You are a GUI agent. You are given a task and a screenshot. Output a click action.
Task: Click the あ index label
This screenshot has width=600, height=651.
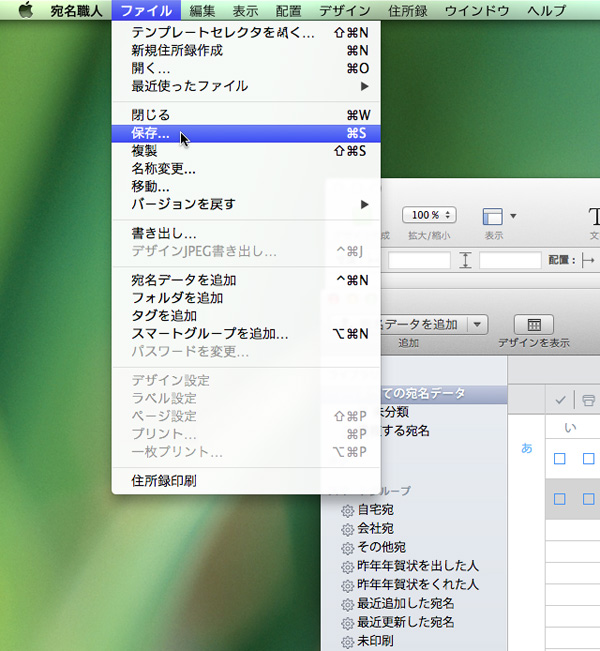(527, 448)
